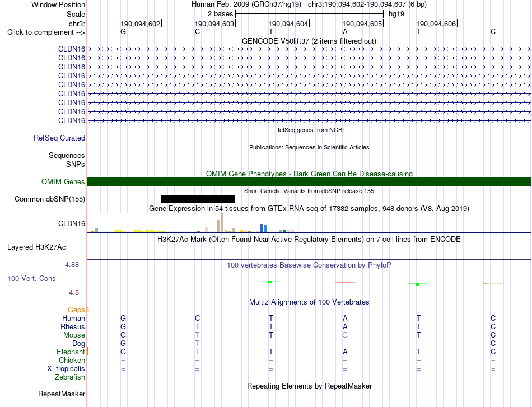Screen dimensions: 532x407
Task: Select the black Common dbSNP variant block
Action: coord(198,199)
